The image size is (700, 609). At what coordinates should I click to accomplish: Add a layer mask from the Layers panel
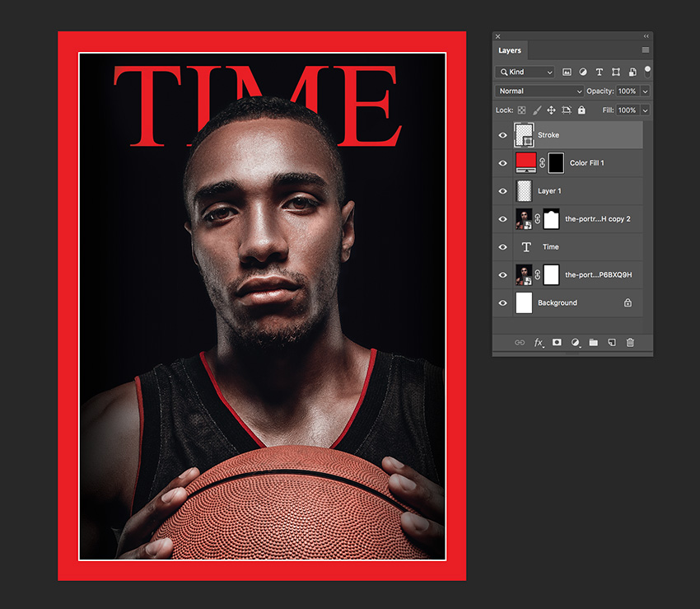pyautogui.click(x=558, y=342)
